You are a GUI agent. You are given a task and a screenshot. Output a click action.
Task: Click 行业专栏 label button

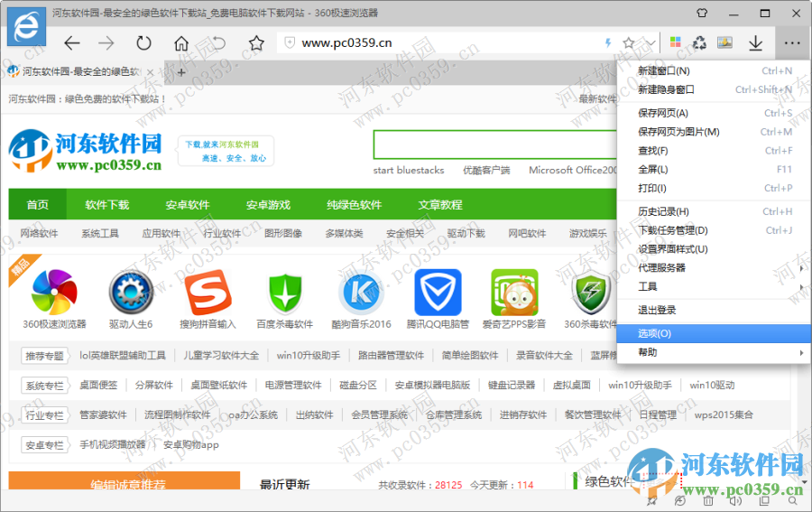(x=44, y=415)
